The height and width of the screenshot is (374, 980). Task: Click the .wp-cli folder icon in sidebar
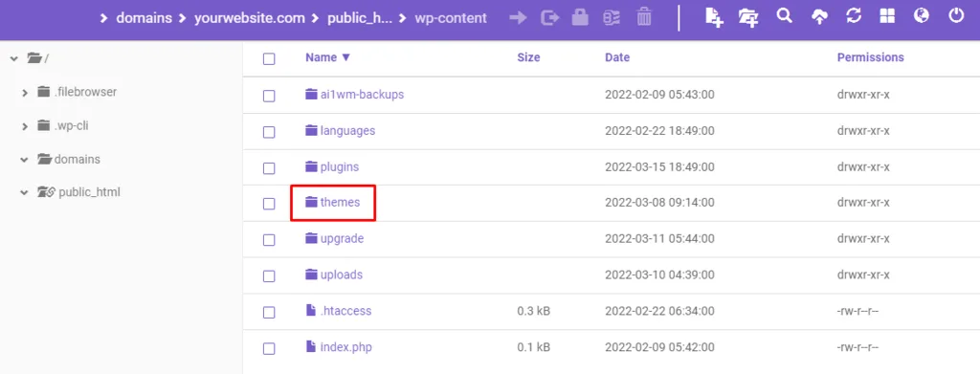[x=43, y=125]
